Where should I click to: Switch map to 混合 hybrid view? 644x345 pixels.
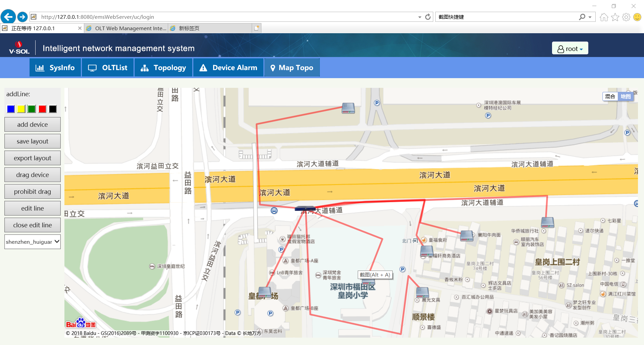(610, 97)
